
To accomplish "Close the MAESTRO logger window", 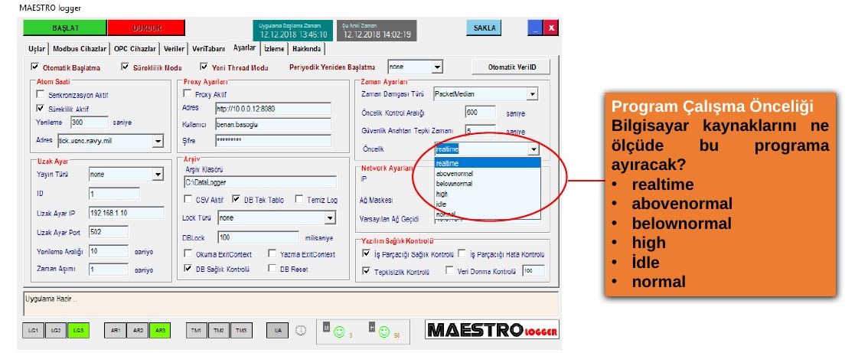I will (x=550, y=28).
